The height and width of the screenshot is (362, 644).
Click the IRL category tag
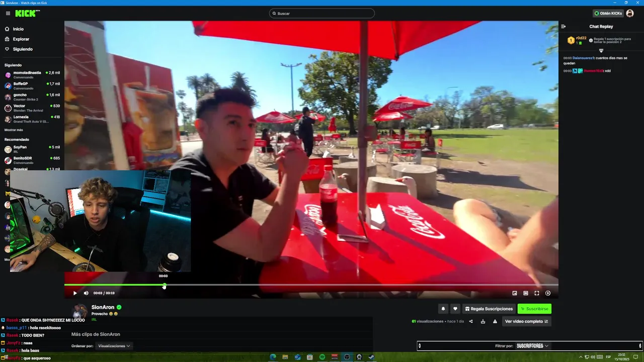click(94, 320)
